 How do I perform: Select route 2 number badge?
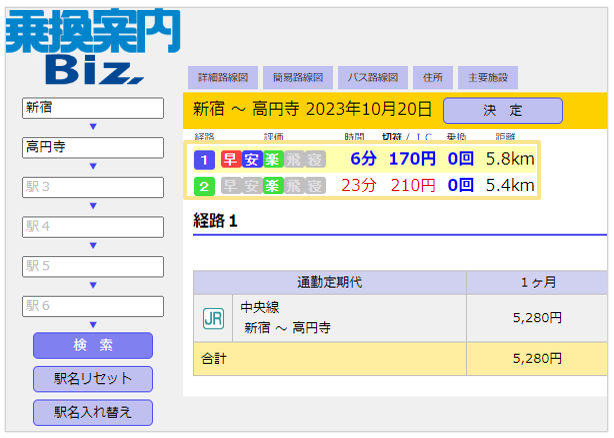point(204,185)
